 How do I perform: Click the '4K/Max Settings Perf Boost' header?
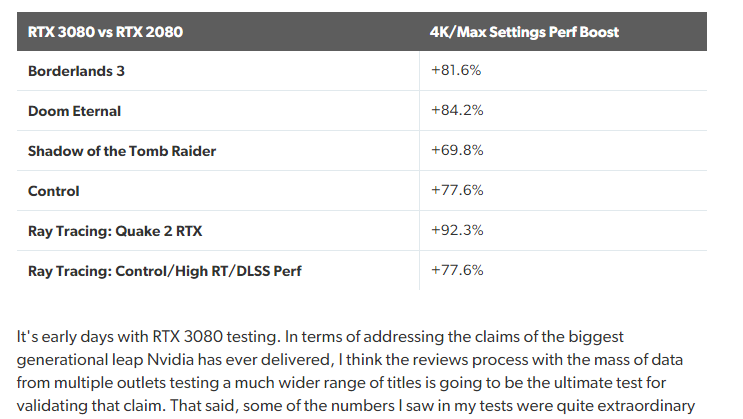coord(524,32)
